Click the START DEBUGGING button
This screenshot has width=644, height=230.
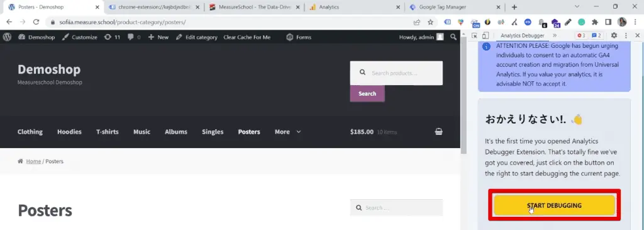[x=554, y=205]
